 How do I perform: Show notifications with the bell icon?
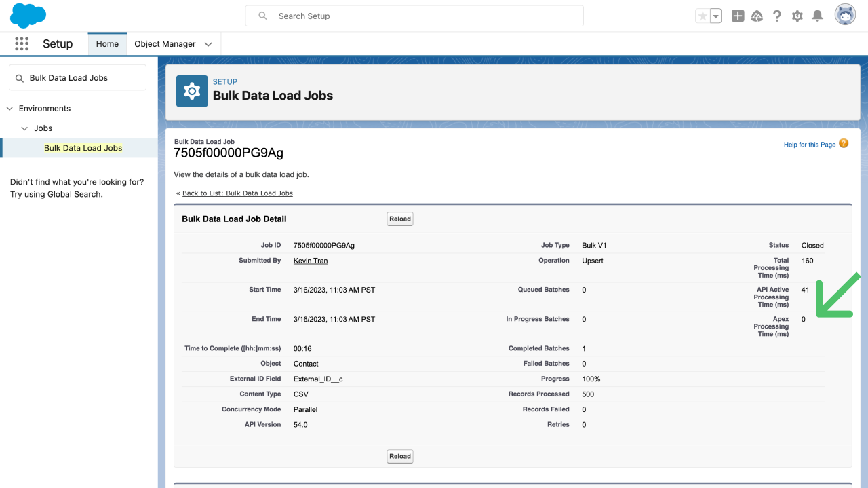[x=818, y=16]
